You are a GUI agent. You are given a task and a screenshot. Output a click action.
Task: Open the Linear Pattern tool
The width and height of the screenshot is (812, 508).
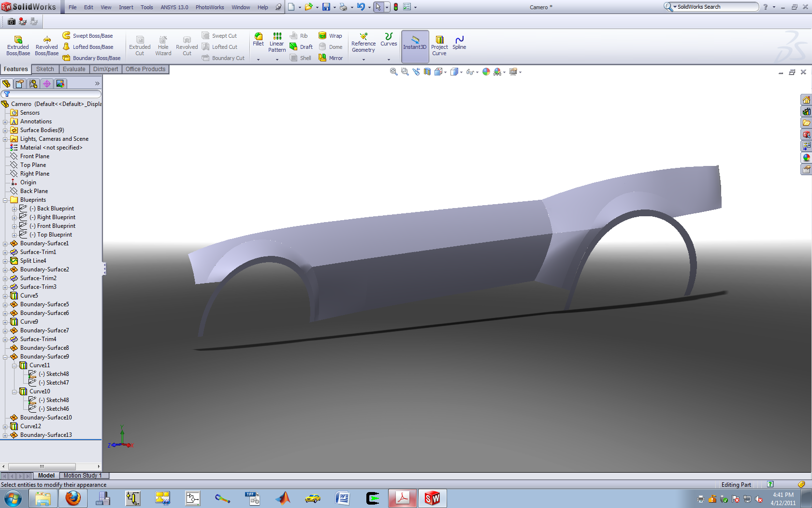tap(277, 42)
